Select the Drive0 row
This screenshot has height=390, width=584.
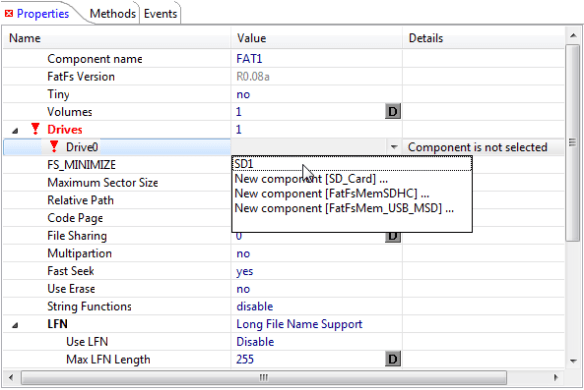tap(117, 147)
